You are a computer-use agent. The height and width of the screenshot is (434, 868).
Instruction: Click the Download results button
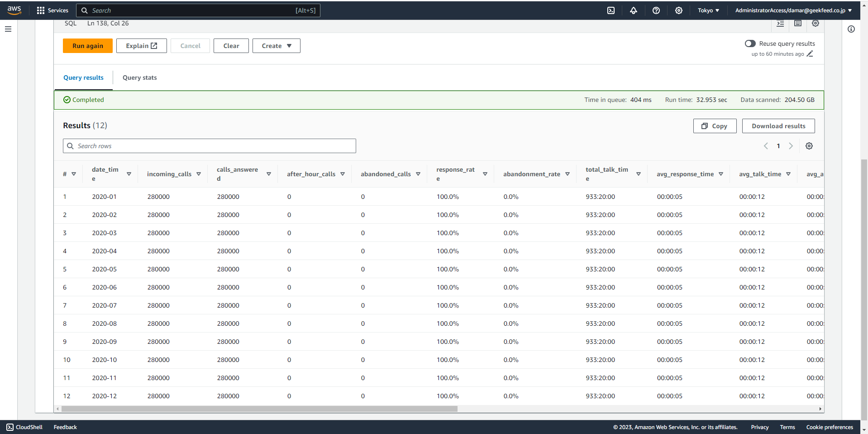pos(778,126)
